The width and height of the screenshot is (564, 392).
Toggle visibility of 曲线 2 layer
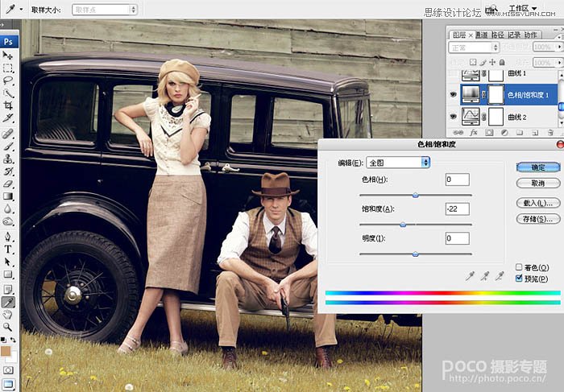tap(453, 117)
